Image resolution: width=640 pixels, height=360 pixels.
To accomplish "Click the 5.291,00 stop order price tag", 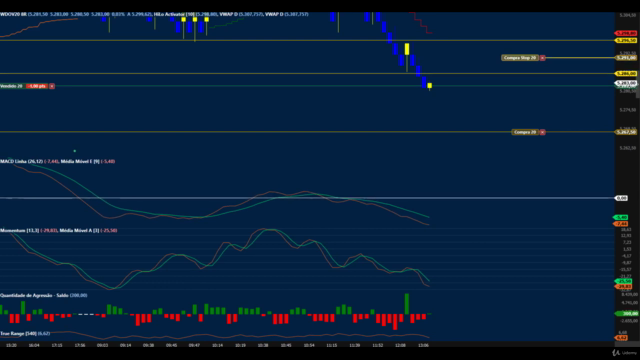I will coord(626,58).
